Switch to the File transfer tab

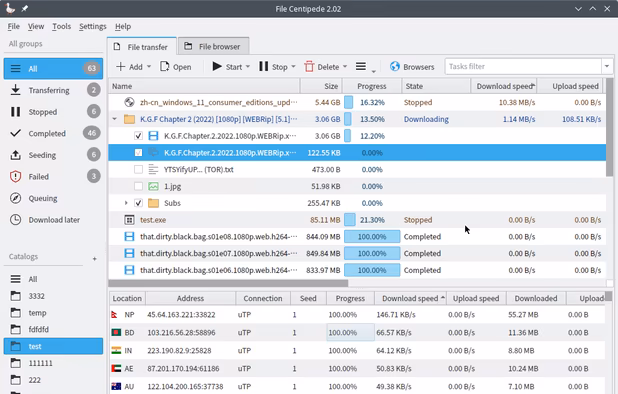coord(142,46)
